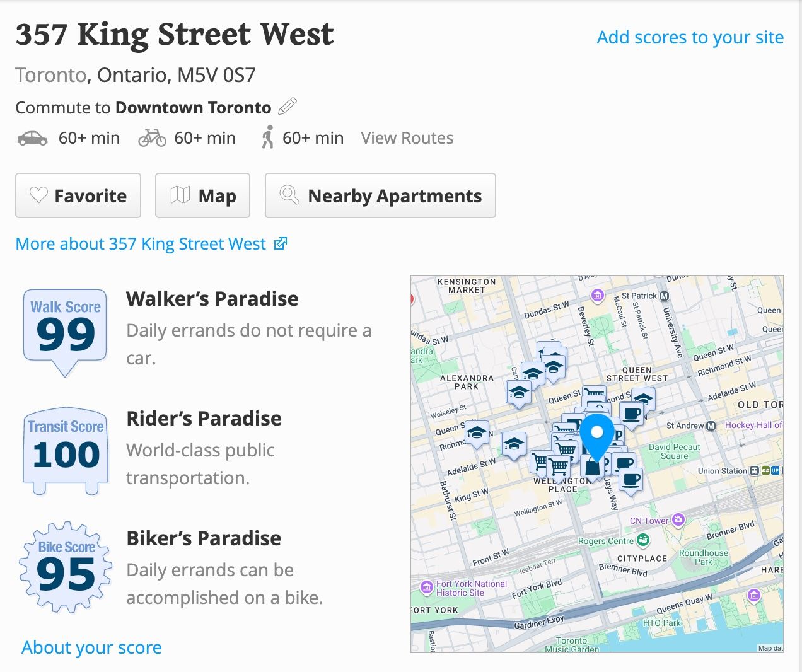Click the pencil icon to edit commute destination
The height and width of the screenshot is (672, 802).
pyautogui.click(x=288, y=107)
